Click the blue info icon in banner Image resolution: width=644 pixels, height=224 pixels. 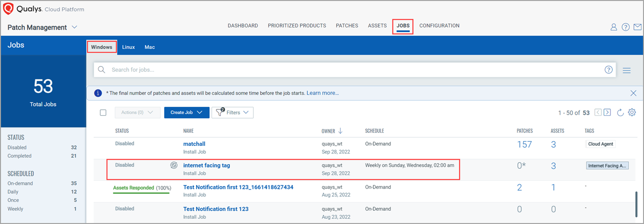(98, 93)
